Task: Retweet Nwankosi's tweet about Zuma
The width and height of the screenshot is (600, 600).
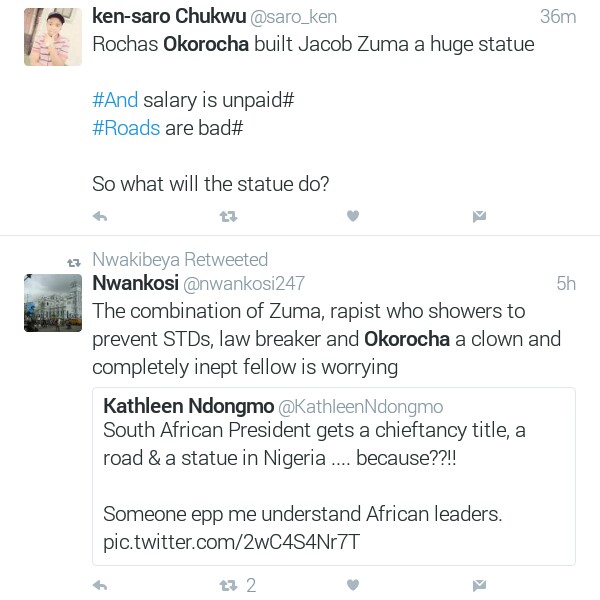Action: 228,585
